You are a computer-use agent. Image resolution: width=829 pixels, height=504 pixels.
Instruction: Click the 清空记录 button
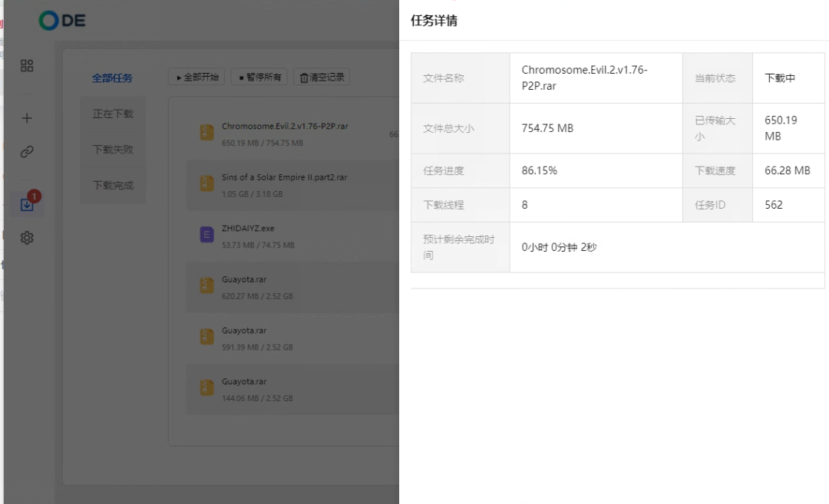pyautogui.click(x=322, y=77)
